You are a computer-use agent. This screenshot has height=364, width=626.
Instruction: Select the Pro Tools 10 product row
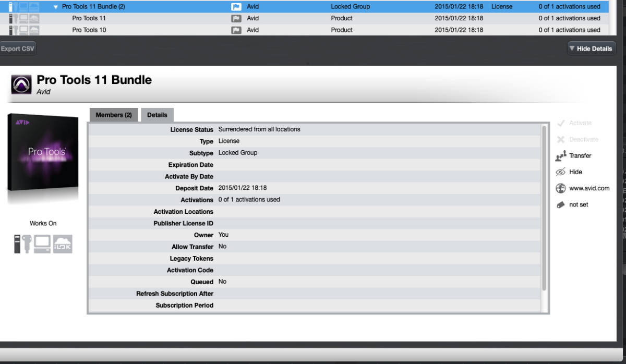click(x=89, y=30)
